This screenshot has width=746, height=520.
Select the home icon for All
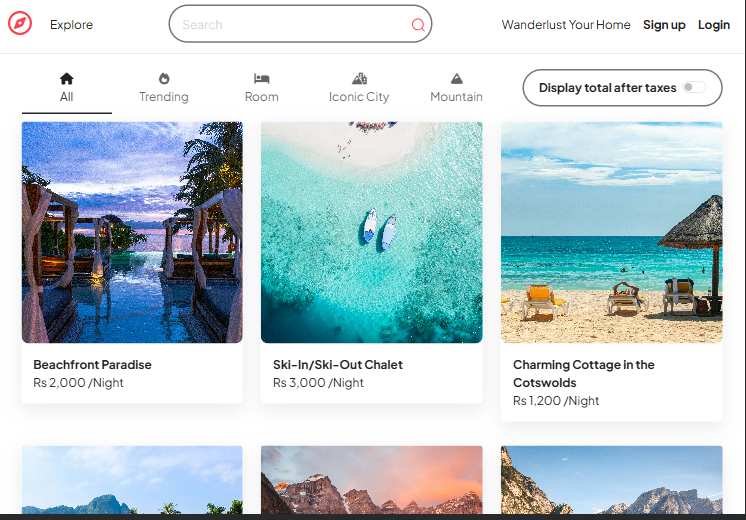[x=66, y=78]
